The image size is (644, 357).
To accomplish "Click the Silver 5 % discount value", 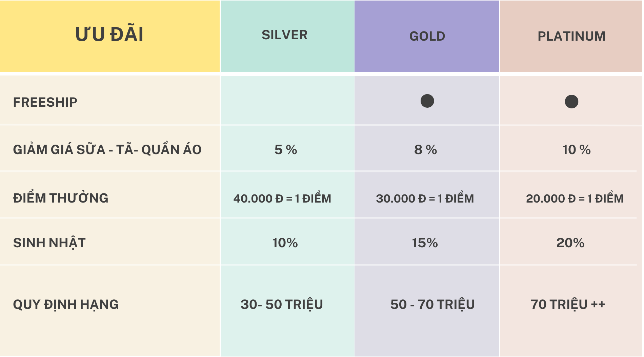I will click(x=286, y=150).
